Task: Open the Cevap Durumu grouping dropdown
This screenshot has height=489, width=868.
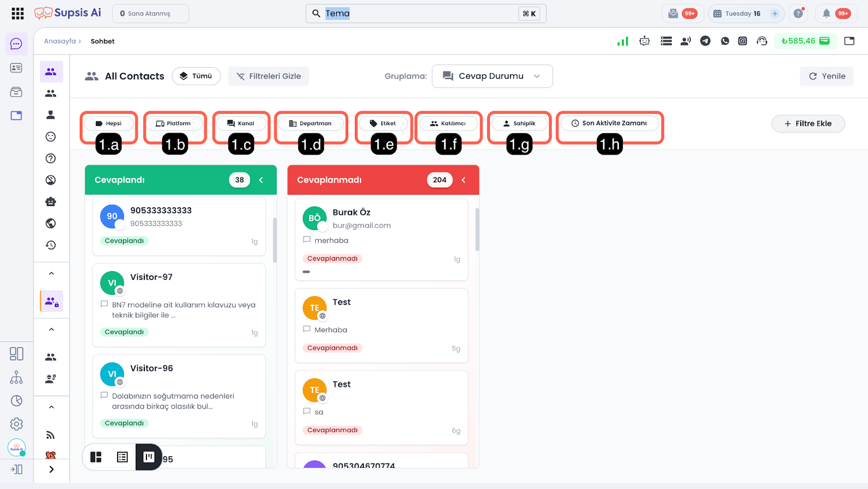Action: pyautogui.click(x=492, y=76)
